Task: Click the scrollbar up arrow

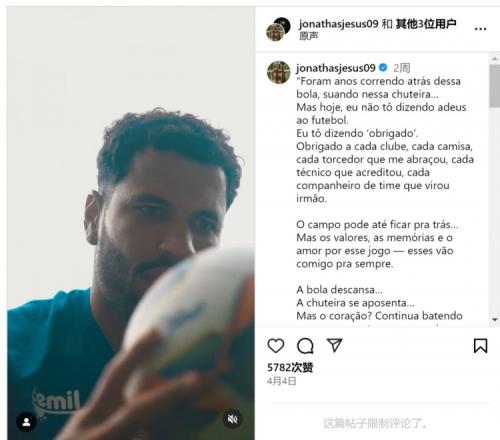Action: 495,59
